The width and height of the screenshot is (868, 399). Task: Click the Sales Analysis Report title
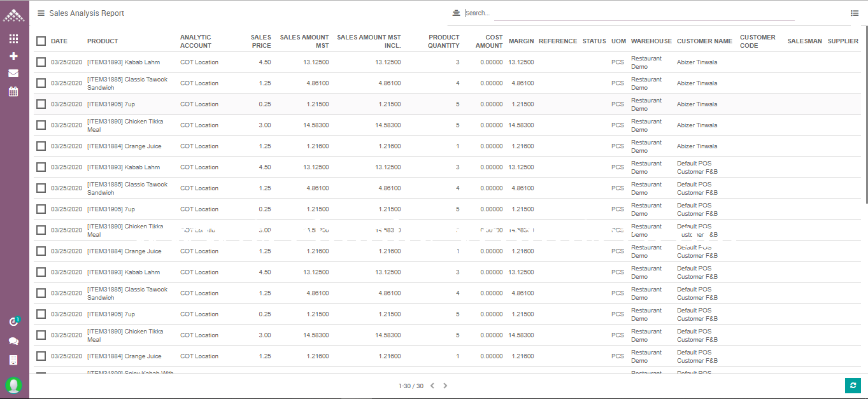[87, 13]
